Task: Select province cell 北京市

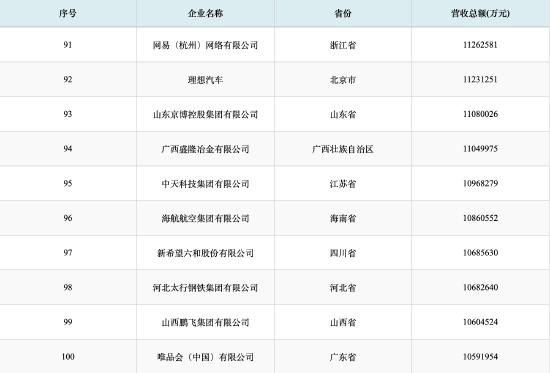Action: click(x=343, y=80)
